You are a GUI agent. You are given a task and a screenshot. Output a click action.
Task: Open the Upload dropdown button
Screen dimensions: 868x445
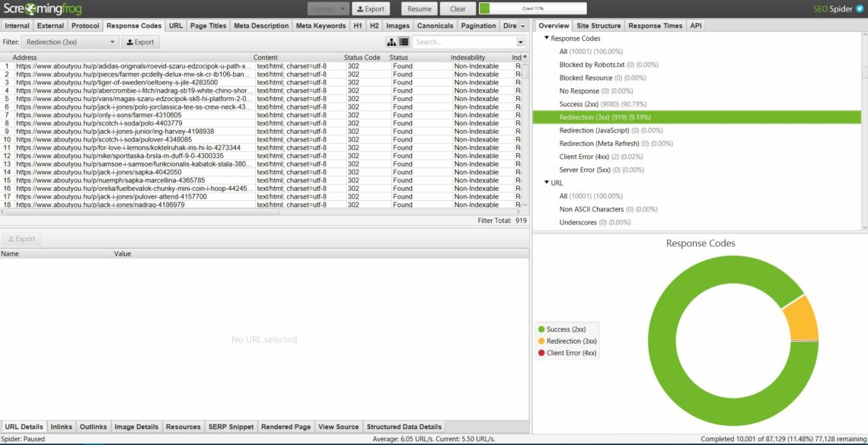point(329,9)
